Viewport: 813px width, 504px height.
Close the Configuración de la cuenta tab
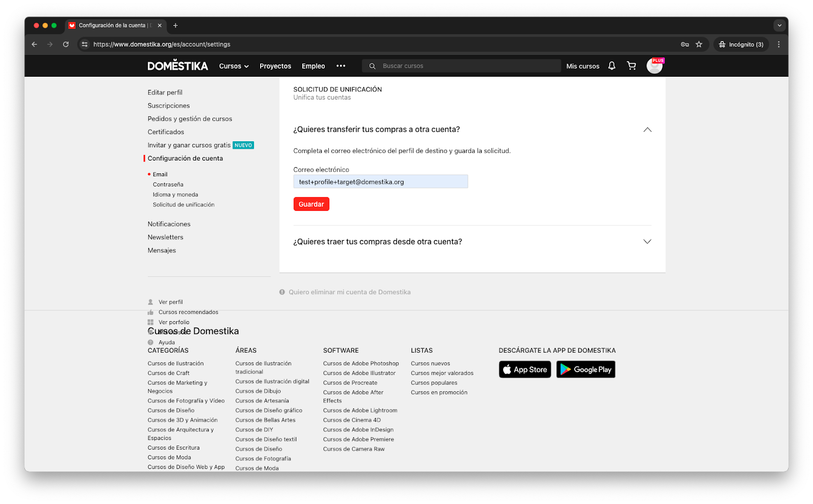160,25
